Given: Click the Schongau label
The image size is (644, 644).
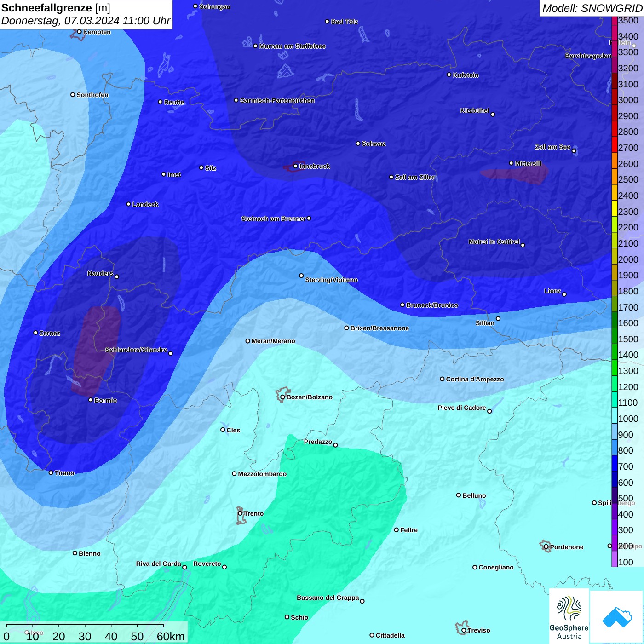Looking at the screenshot, I should click(215, 6).
